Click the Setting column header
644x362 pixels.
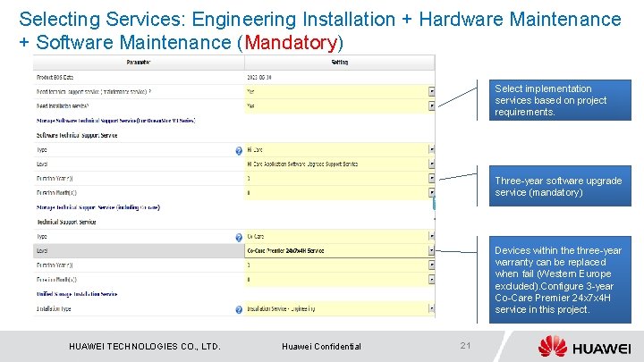[340, 63]
